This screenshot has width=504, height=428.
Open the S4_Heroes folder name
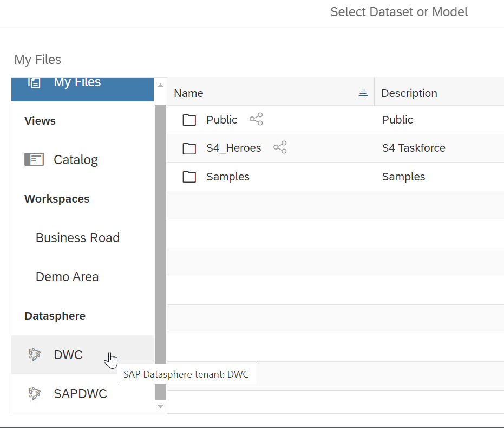(233, 148)
